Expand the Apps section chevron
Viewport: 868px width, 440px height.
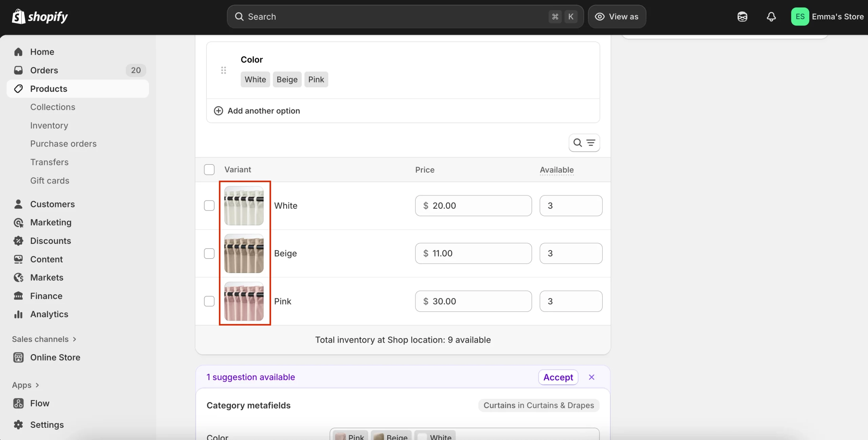(37, 385)
